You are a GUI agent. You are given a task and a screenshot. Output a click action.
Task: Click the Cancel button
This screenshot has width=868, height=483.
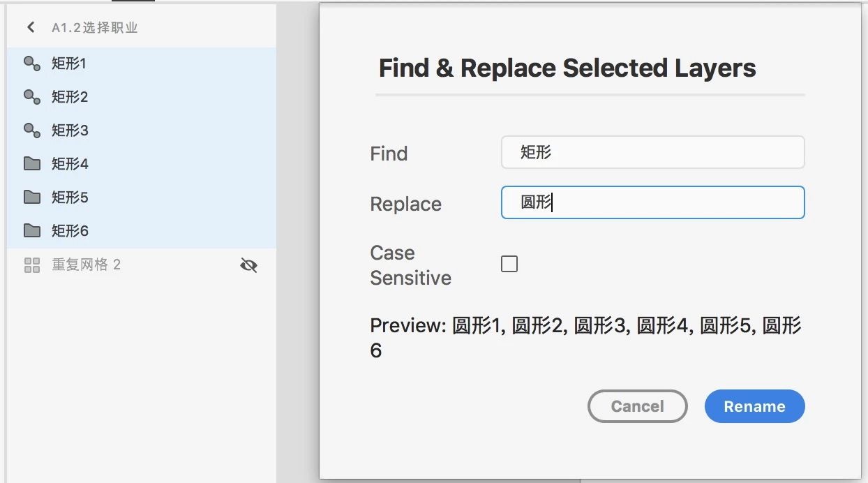point(638,406)
